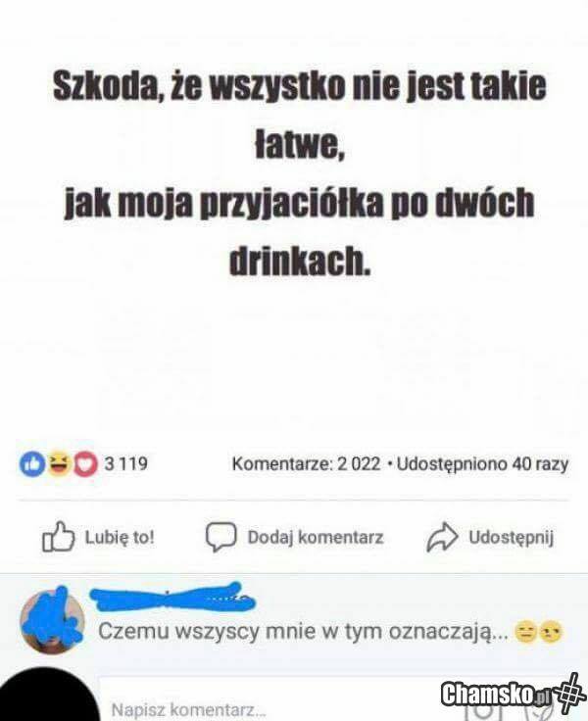Select the Dodaj komentarz button text
Screen dimensions: 588x721
coord(316,537)
